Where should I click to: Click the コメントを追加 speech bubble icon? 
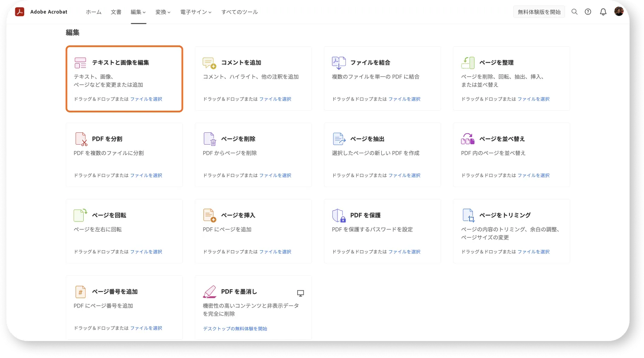click(x=209, y=63)
